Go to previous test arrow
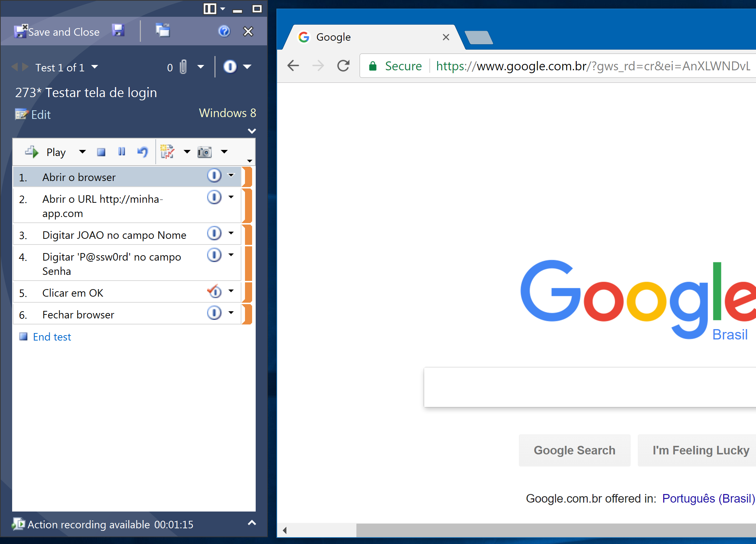 (14, 67)
